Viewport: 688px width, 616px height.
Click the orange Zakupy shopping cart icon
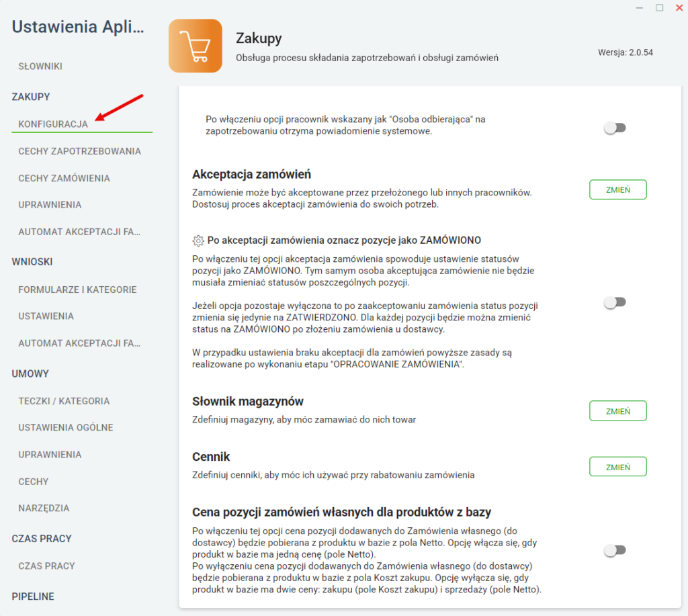pyautogui.click(x=196, y=46)
